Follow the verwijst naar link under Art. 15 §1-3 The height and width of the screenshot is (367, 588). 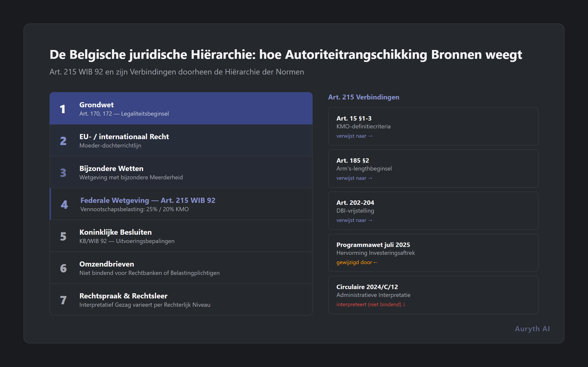tap(354, 136)
